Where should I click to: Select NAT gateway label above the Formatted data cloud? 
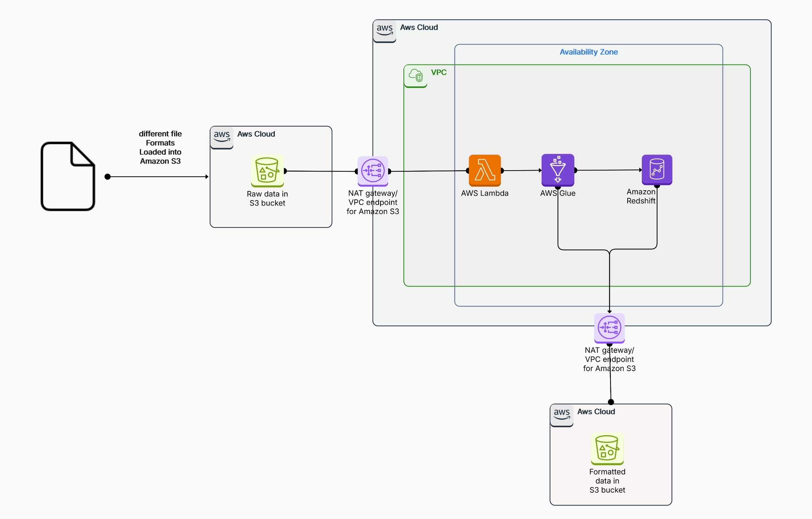click(609, 359)
